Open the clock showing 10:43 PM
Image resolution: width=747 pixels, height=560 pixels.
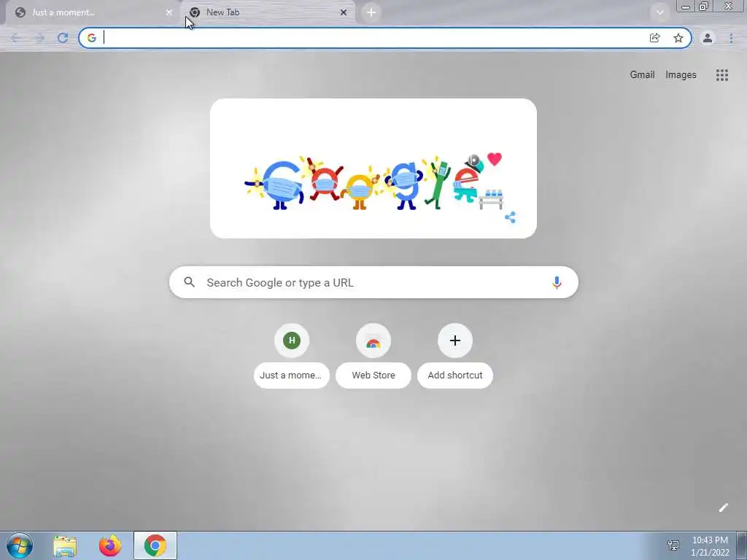(x=710, y=546)
